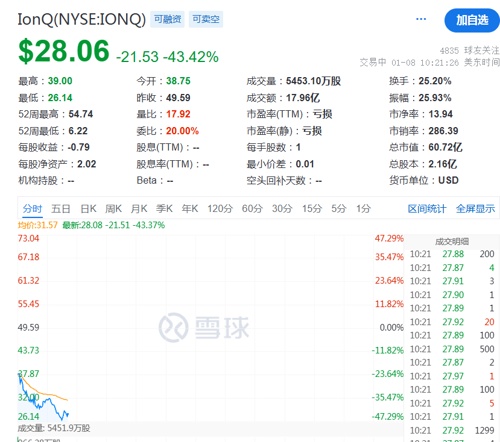Click the 4835 球友关注 follower count
Viewport: 500px width, 442px height.
(x=470, y=51)
